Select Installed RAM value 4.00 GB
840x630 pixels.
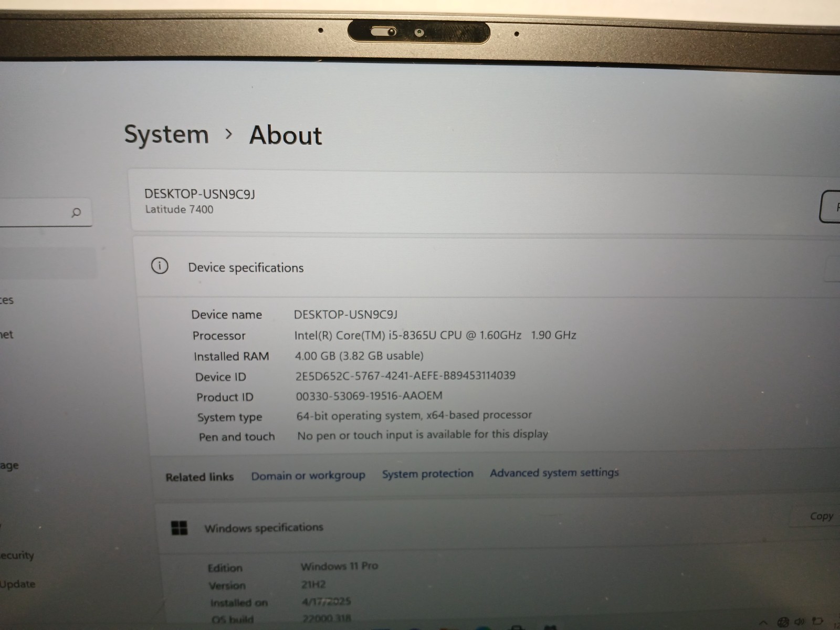(x=359, y=355)
